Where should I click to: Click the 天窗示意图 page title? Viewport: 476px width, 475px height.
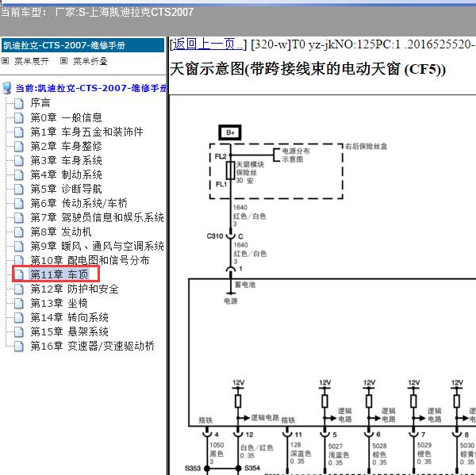308,69
